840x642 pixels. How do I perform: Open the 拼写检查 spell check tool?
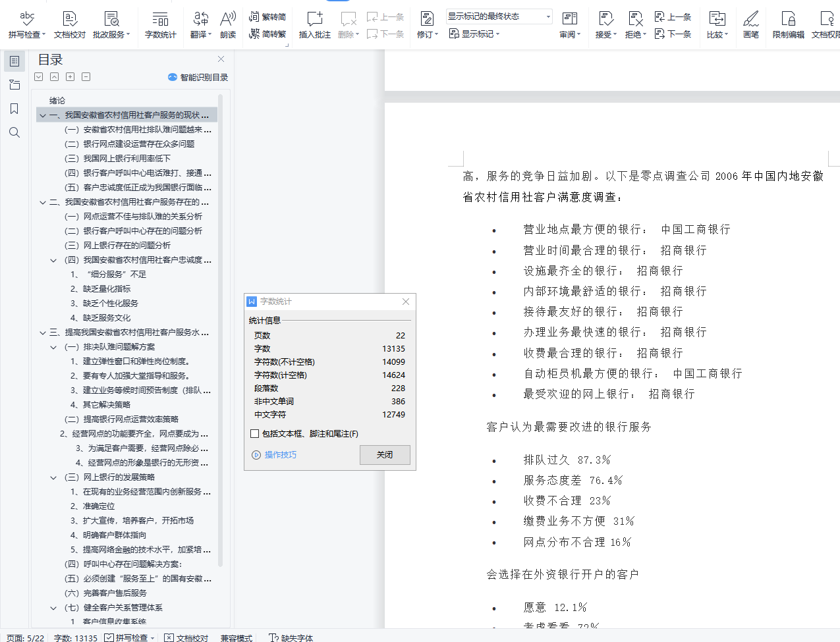(27, 25)
